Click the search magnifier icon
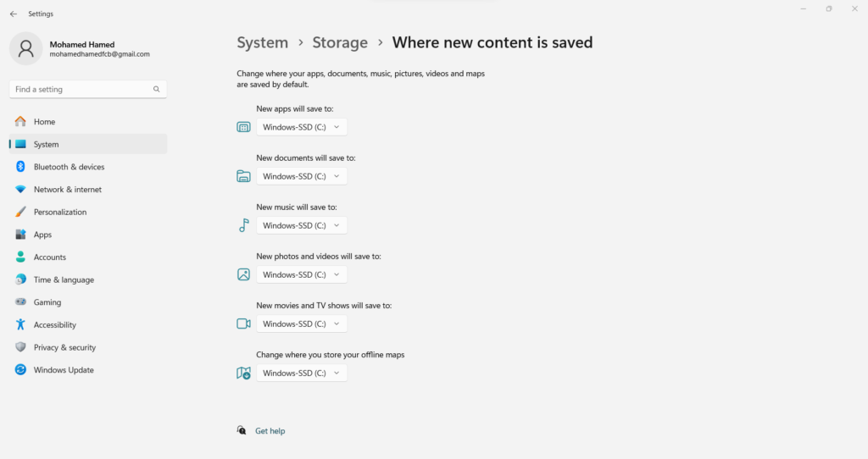The image size is (868, 459). tap(157, 89)
